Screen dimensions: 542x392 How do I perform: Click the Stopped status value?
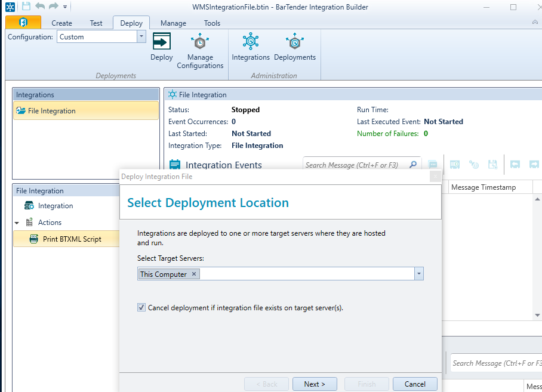pyautogui.click(x=245, y=110)
